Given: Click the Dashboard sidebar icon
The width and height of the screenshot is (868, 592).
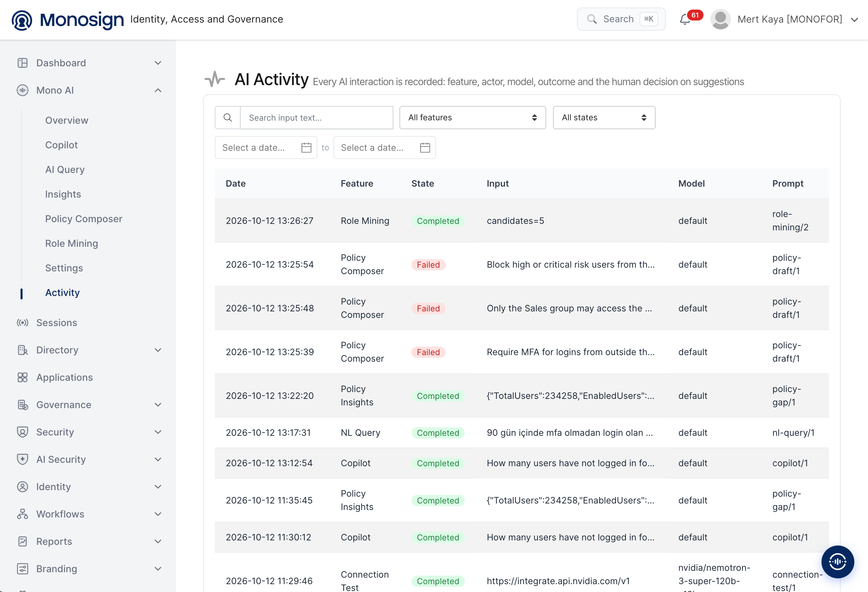Looking at the screenshot, I should pos(23,63).
